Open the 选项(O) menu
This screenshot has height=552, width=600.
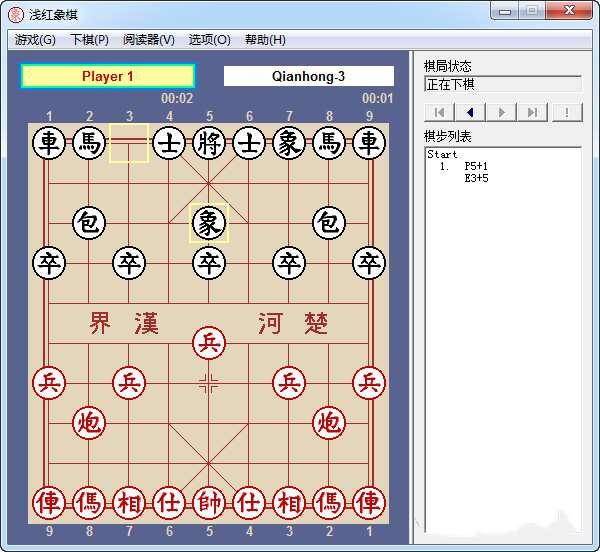pyautogui.click(x=209, y=40)
